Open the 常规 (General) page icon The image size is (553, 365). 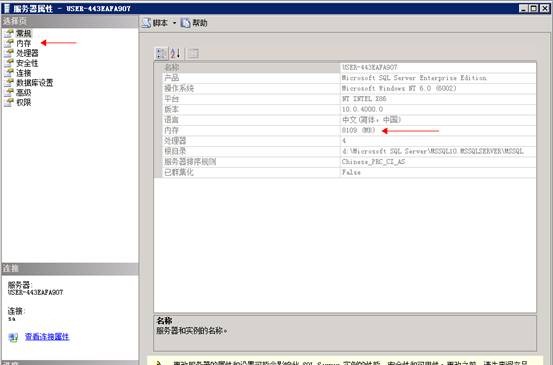click(9, 34)
